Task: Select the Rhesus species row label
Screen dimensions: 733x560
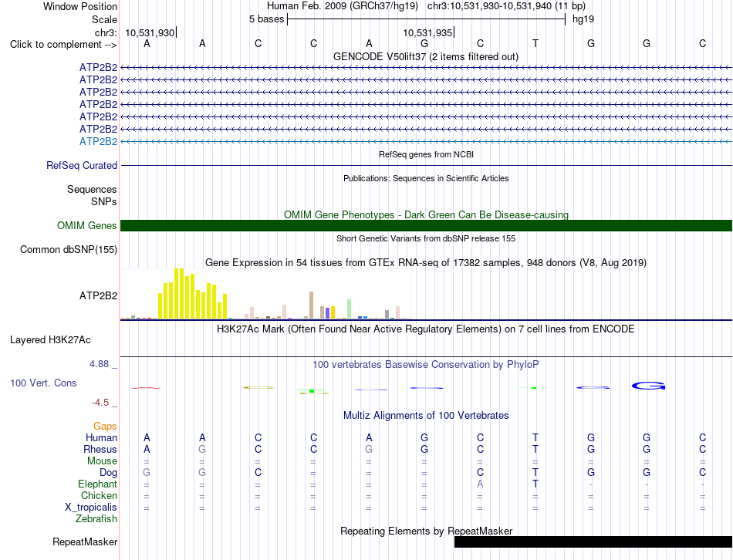Action: [x=100, y=449]
